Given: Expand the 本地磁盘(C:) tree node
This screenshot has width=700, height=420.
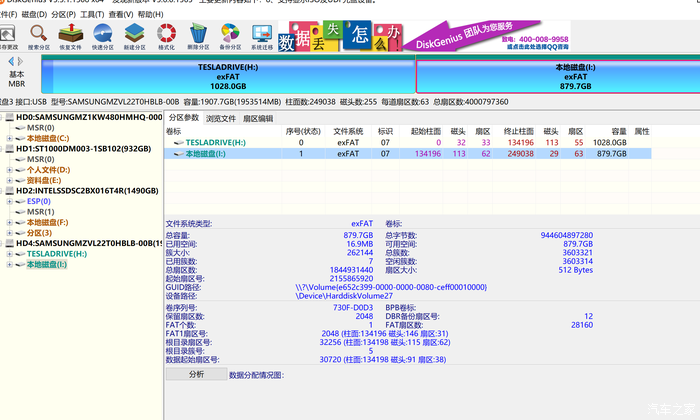Looking at the screenshot, I should coord(9,138).
